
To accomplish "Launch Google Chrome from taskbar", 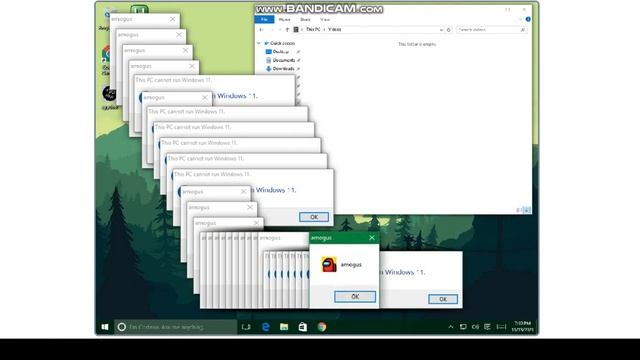I will [x=322, y=327].
